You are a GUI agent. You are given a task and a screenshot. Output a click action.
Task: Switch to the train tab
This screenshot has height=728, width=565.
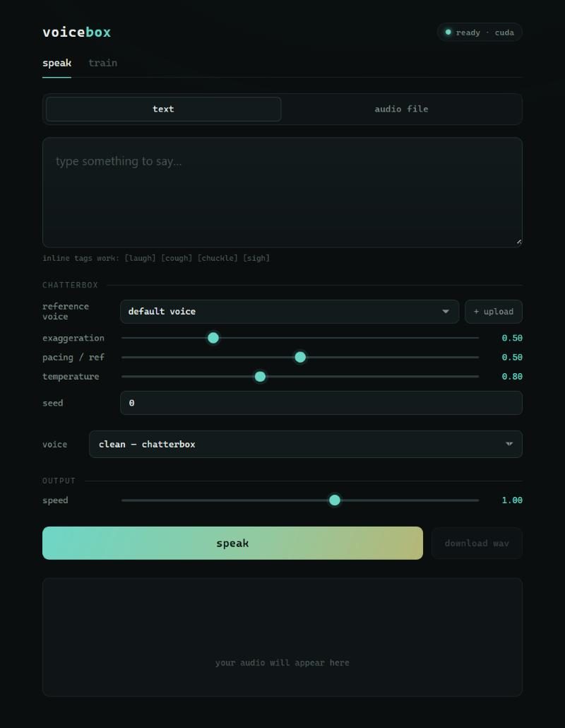pos(102,63)
